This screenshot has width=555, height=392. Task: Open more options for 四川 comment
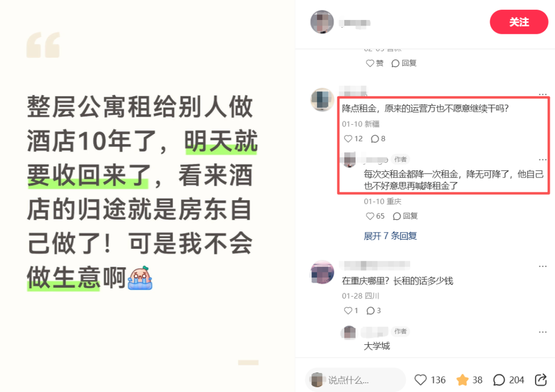coord(543,266)
